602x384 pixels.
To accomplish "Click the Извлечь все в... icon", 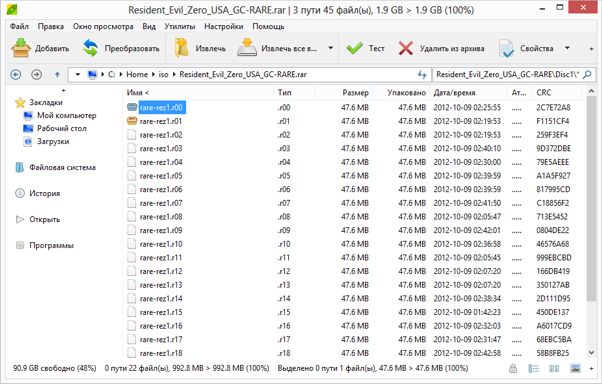I will tap(247, 48).
